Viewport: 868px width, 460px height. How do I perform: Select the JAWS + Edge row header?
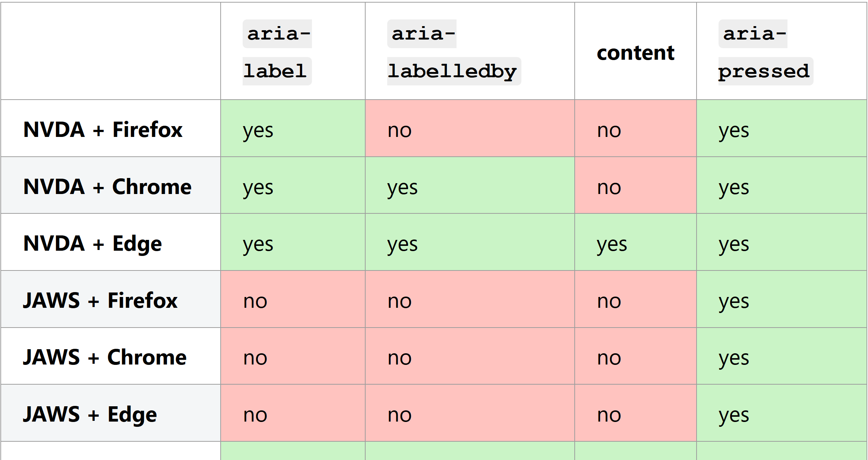111,413
